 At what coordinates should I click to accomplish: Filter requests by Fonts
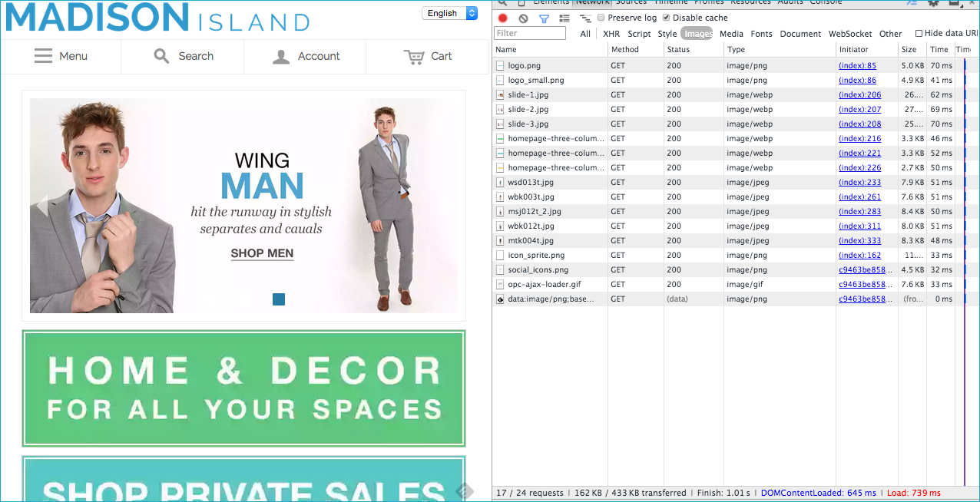pyautogui.click(x=761, y=34)
